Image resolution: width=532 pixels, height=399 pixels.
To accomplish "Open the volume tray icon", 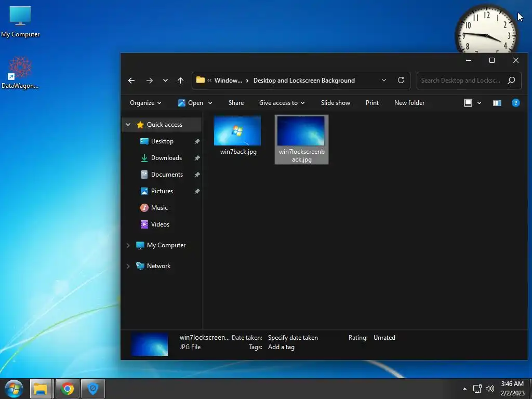I will tap(490, 389).
